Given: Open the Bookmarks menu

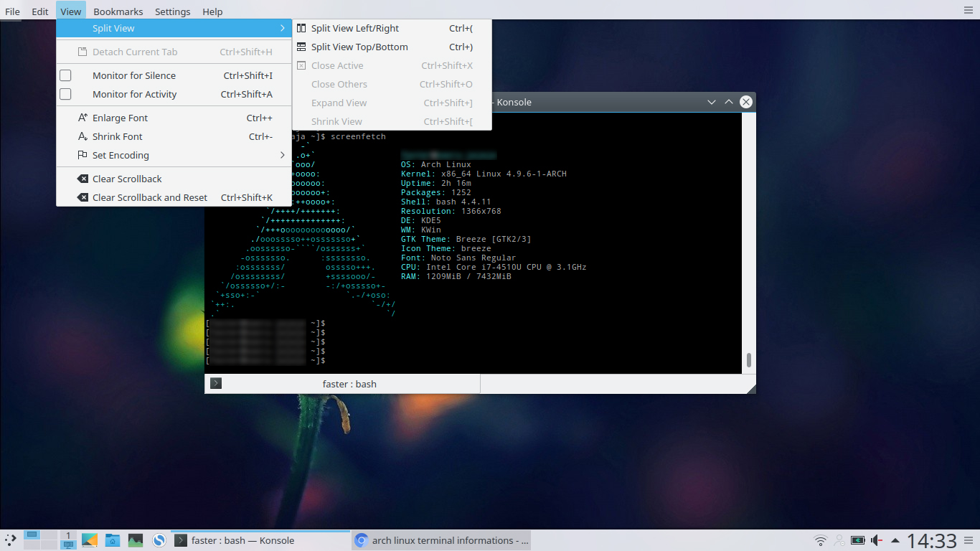Looking at the screenshot, I should point(118,11).
